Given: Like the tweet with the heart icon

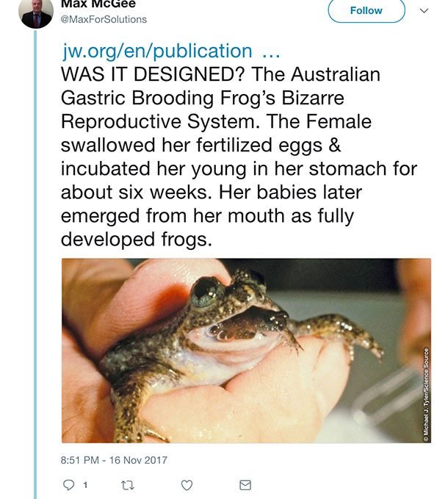Looking at the screenshot, I should 187,485.
